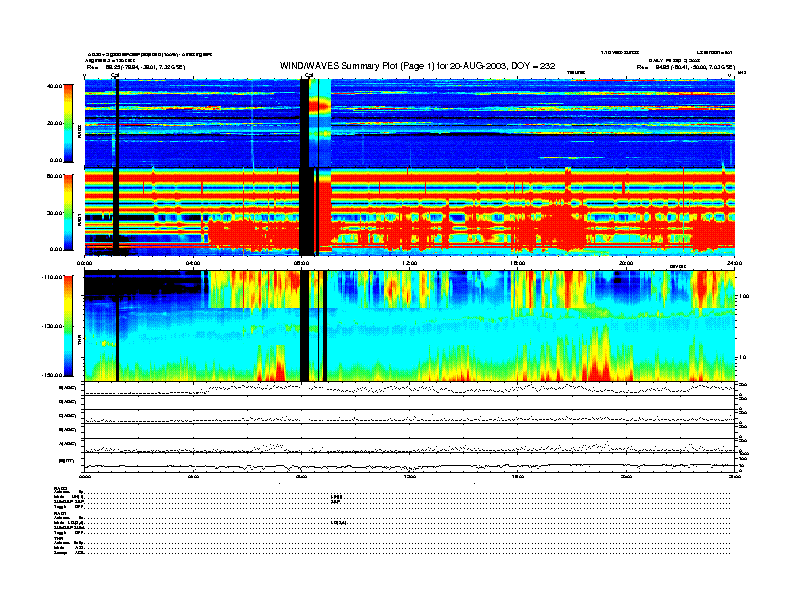Click the '12:00' time label under RAD1 panel
Viewport: 792px width, 612px height.
coord(409,263)
